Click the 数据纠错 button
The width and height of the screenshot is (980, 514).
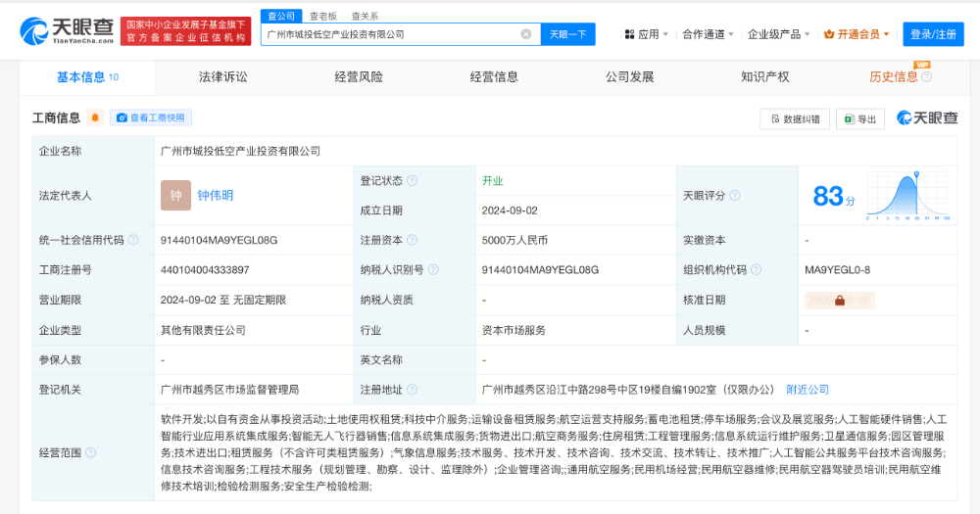click(x=795, y=118)
